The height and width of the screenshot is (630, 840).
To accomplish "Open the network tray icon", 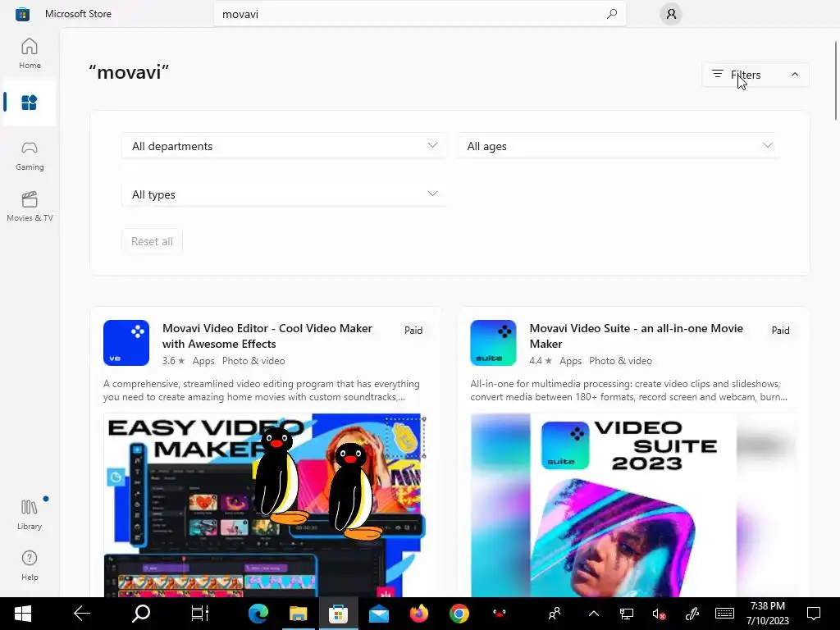I will [626, 614].
